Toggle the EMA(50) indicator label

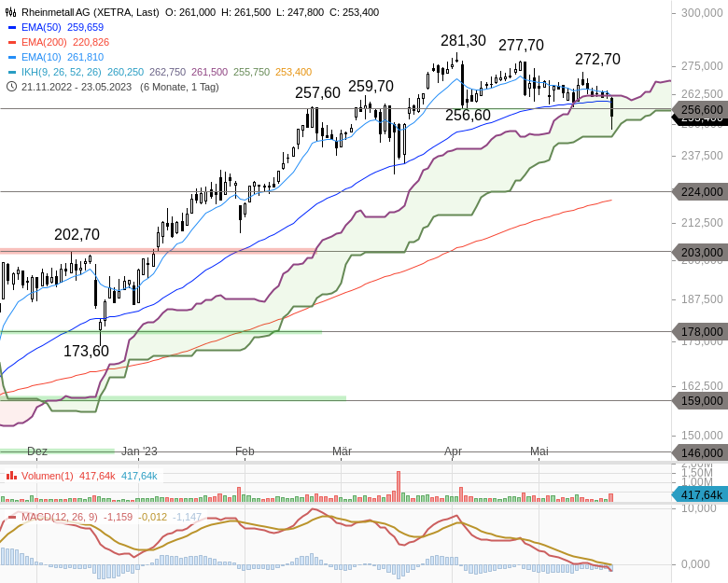point(41,27)
